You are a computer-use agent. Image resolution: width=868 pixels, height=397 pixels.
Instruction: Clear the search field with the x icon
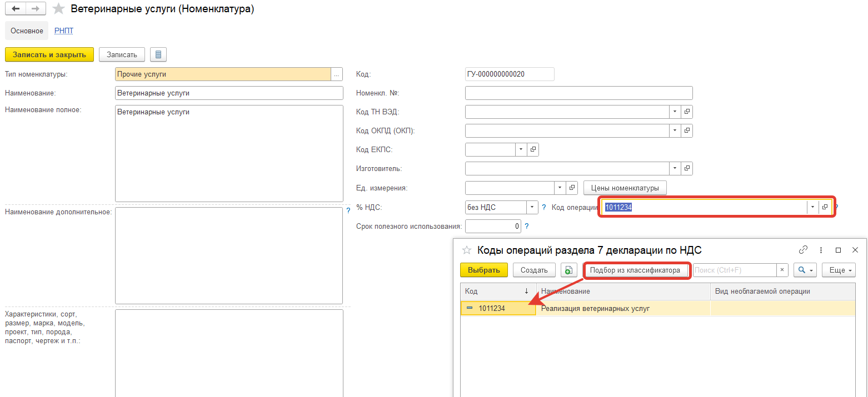[x=782, y=270]
